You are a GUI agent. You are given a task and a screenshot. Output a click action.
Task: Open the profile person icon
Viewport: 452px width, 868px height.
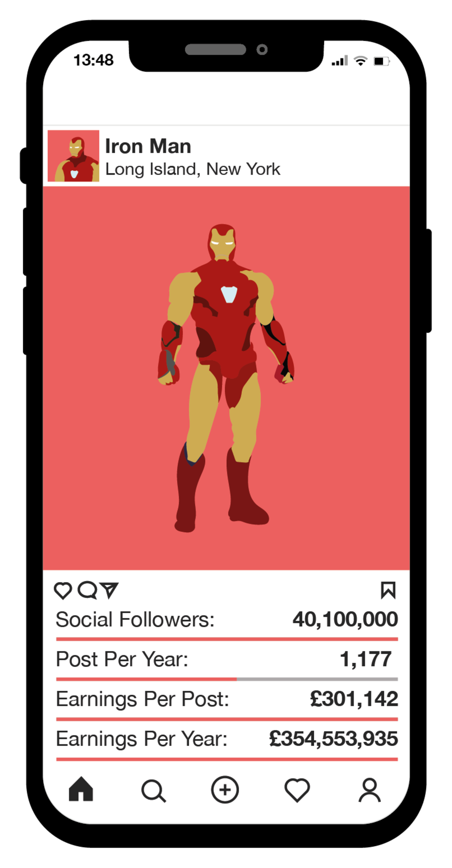click(370, 790)
